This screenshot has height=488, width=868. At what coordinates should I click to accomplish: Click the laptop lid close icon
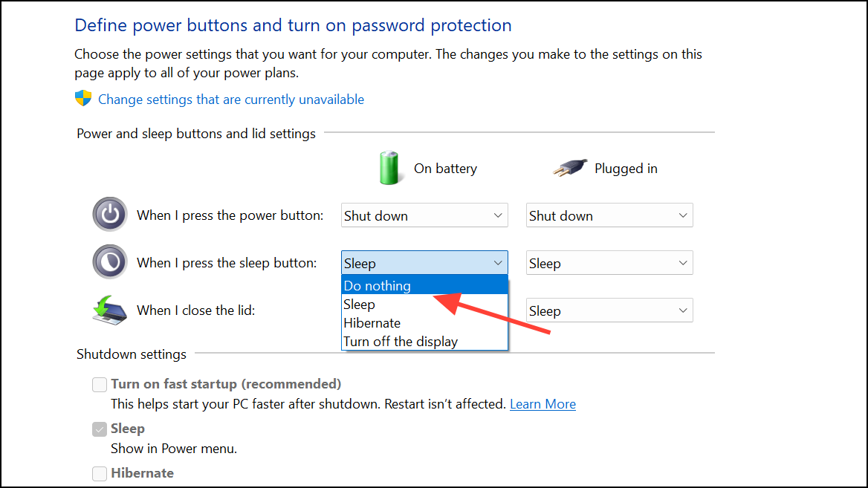[x=109, y=310]
